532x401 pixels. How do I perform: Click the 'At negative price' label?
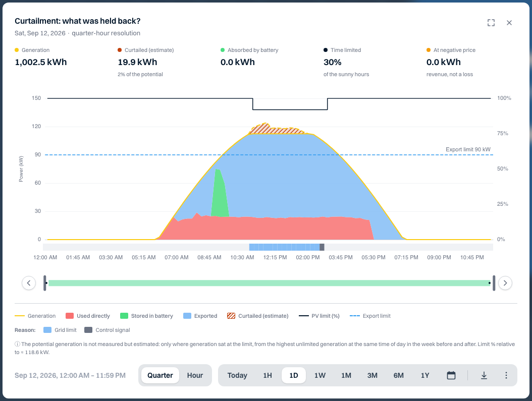(454, 50)
